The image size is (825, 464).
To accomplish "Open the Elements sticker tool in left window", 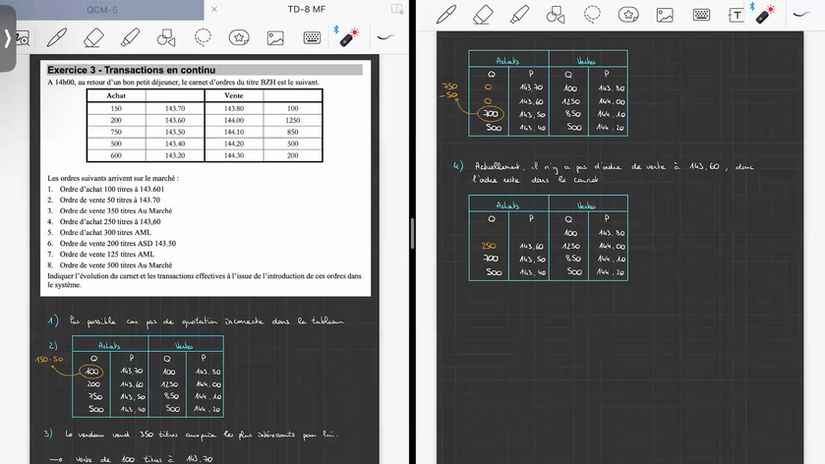I will click(x=239, y=37).
